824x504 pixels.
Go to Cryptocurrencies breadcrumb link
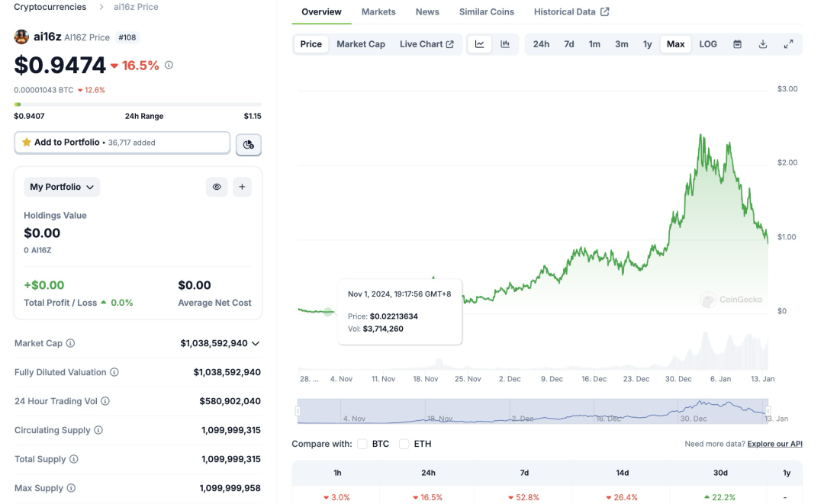[x=50, y=7]
